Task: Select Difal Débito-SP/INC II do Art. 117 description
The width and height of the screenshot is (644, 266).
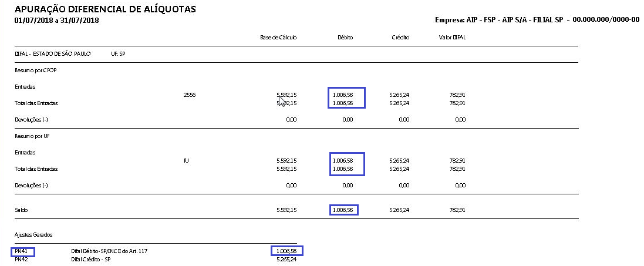Action: (x=108, y=251)
